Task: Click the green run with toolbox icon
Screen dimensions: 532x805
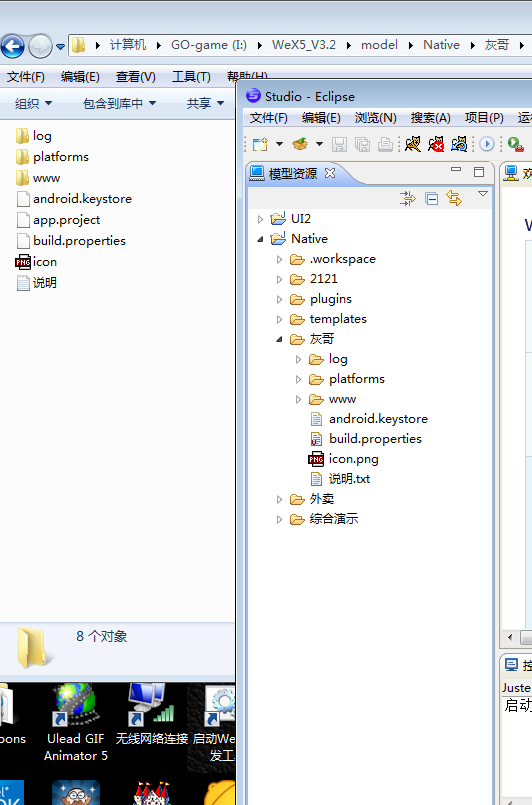Action: [x=516, y=144]
